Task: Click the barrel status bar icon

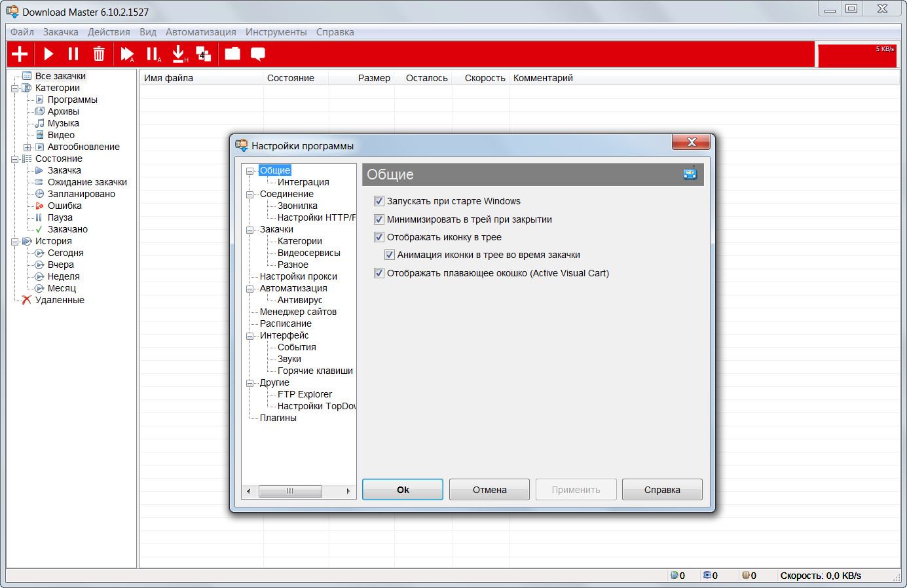Action: click(x=745, y=576)
